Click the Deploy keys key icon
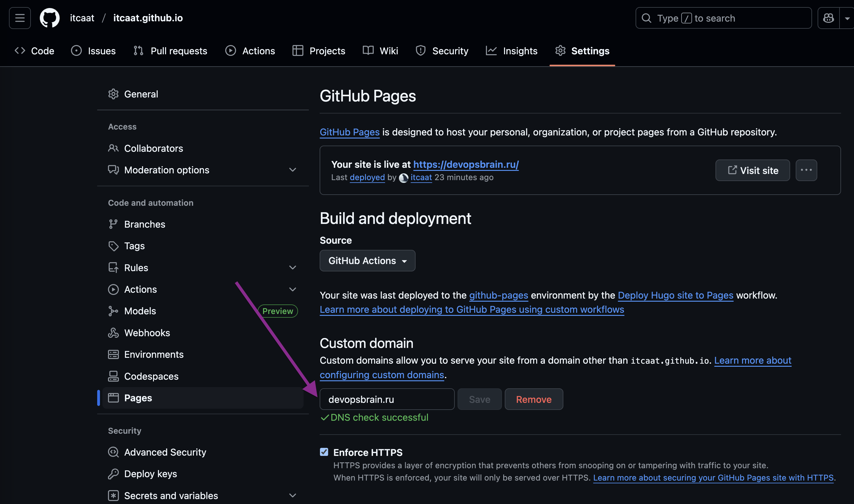This screenshot has width=854, height=504. pyautogui.click(x=114, y=474)
